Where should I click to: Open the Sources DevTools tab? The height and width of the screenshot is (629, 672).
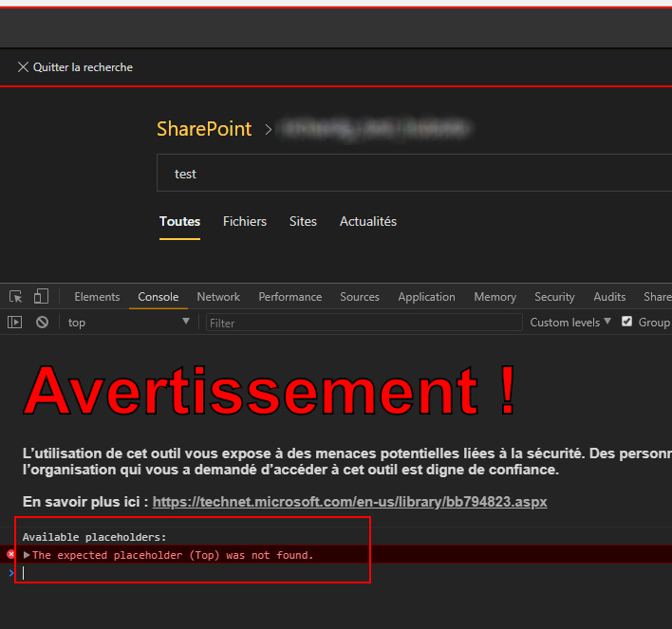point(360,297)
